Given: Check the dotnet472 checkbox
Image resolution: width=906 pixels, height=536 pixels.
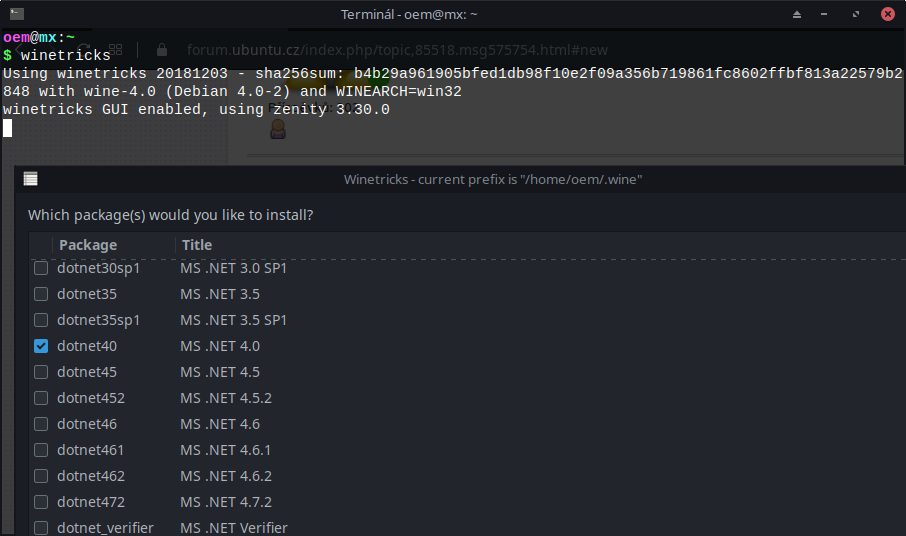Looking at the screenshot, I should coord(41,502).
